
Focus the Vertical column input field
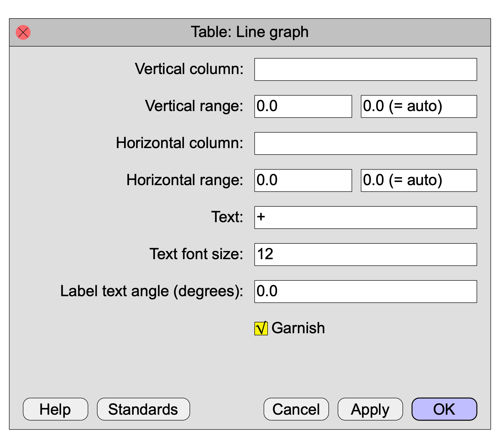click(365, 69)
